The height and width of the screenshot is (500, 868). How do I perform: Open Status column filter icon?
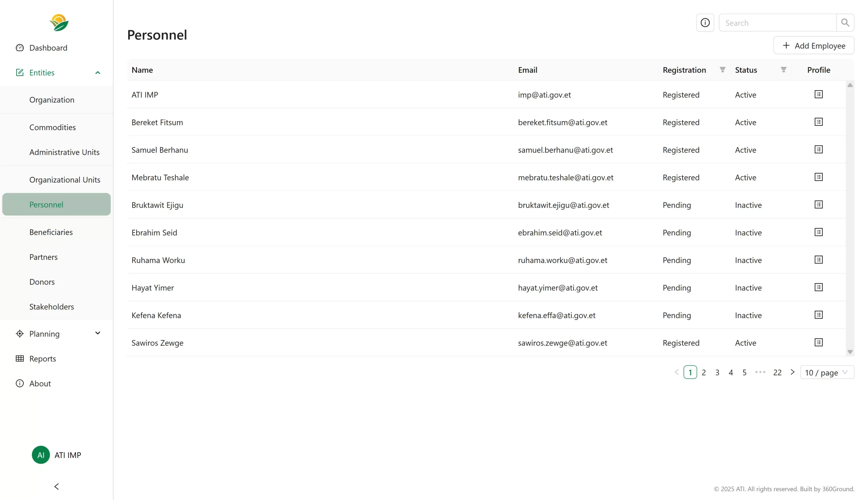(x=783, y=70)
